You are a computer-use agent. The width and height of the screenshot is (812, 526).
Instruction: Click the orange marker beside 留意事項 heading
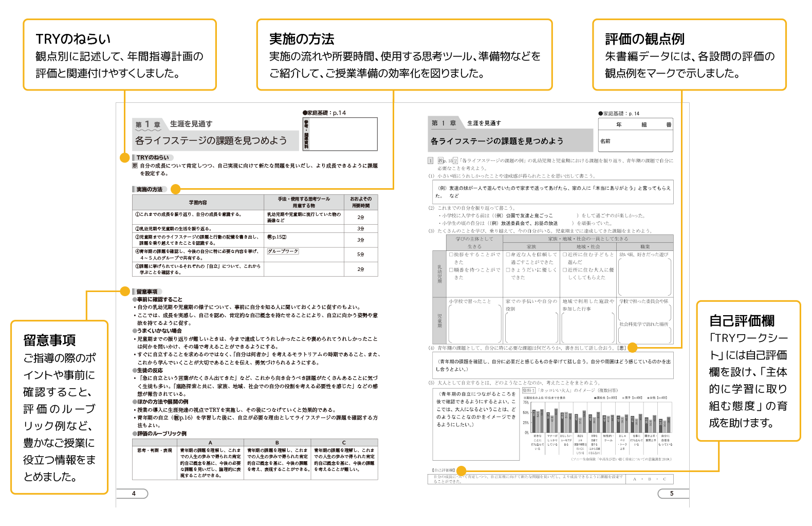tap(124, 292)
